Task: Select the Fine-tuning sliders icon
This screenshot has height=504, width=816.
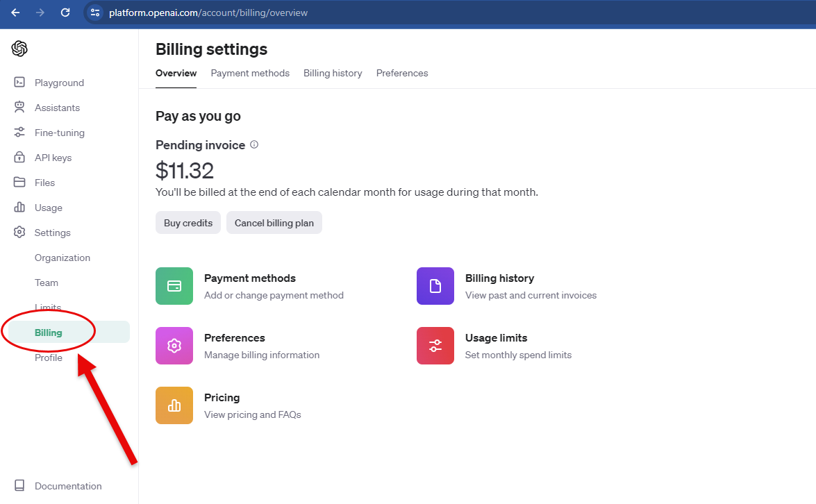Action: coord(19,133)
